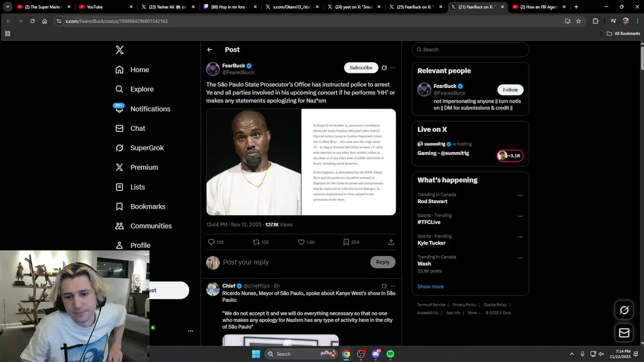644x362 pixels.
Task: Click the Reply button
Action: [x=382, y=262]
